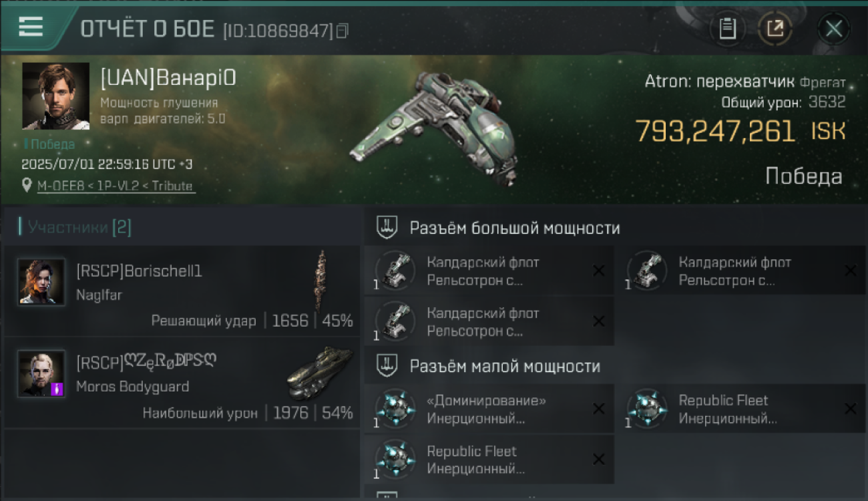Close the battle report window
Viewport: 868px width, 501px height.
(834, 29)
